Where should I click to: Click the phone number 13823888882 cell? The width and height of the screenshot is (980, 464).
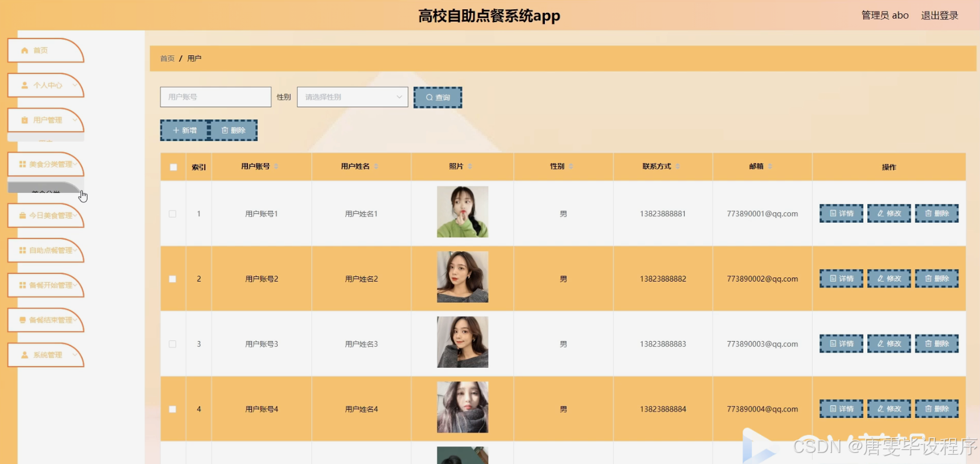click(663, 279)
